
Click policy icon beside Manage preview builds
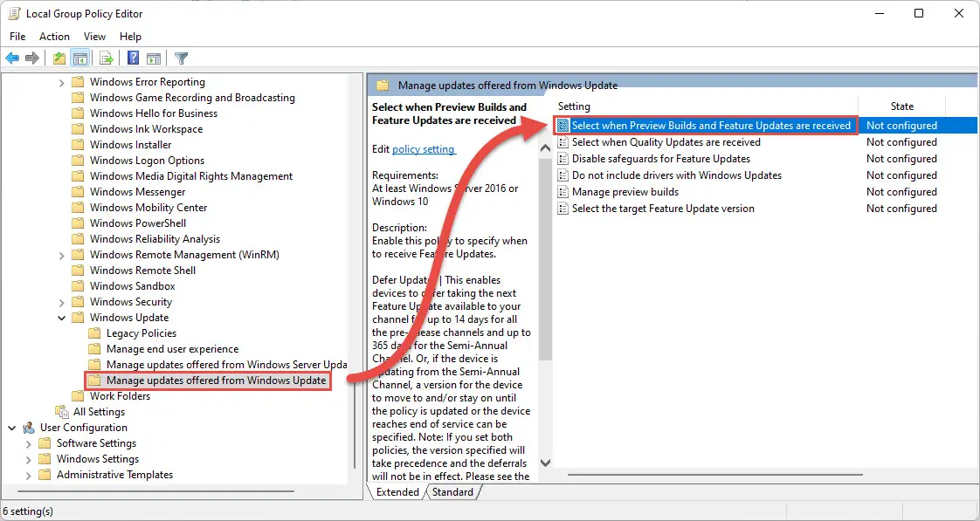point(562,192)
